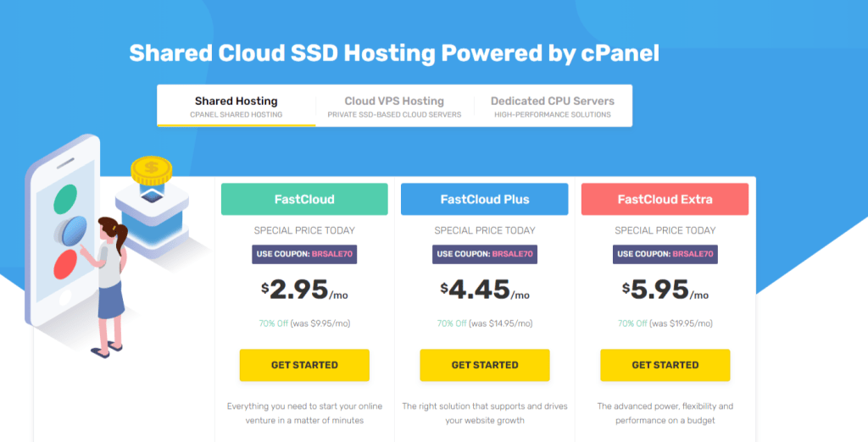The height and width of the screenshot is (442, 868).
Task: Click 'The advanced power, flexibility' description
Action: (665, 413)
